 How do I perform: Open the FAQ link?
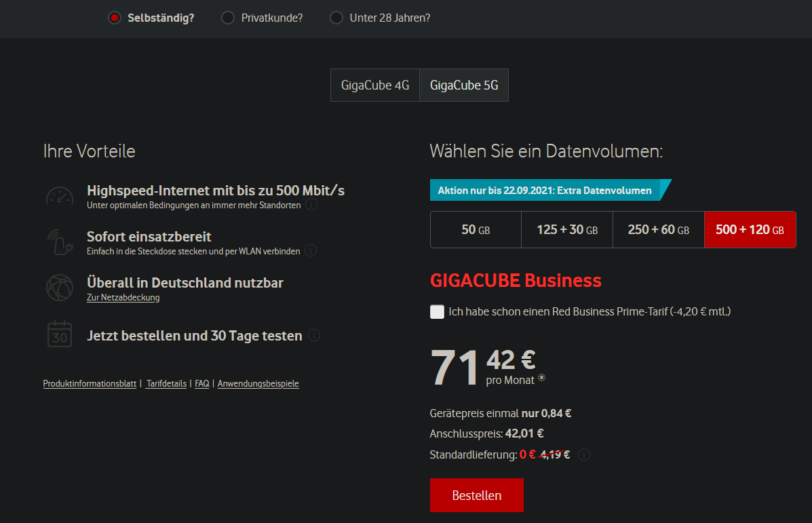202,384
